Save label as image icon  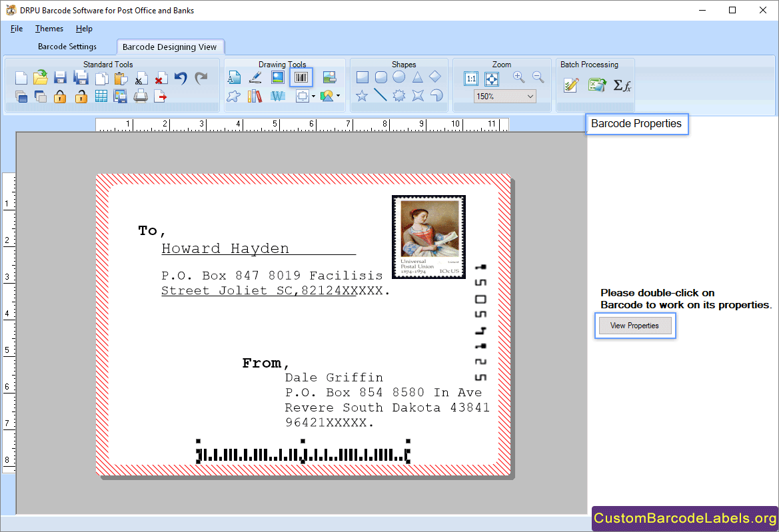[120, 97]
